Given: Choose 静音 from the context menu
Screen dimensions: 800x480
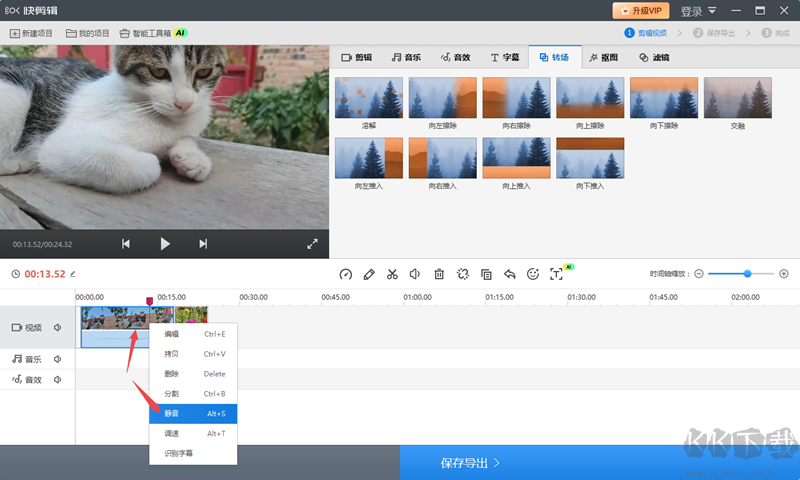Looking at the screenshot, I should [x=193, y=414].
